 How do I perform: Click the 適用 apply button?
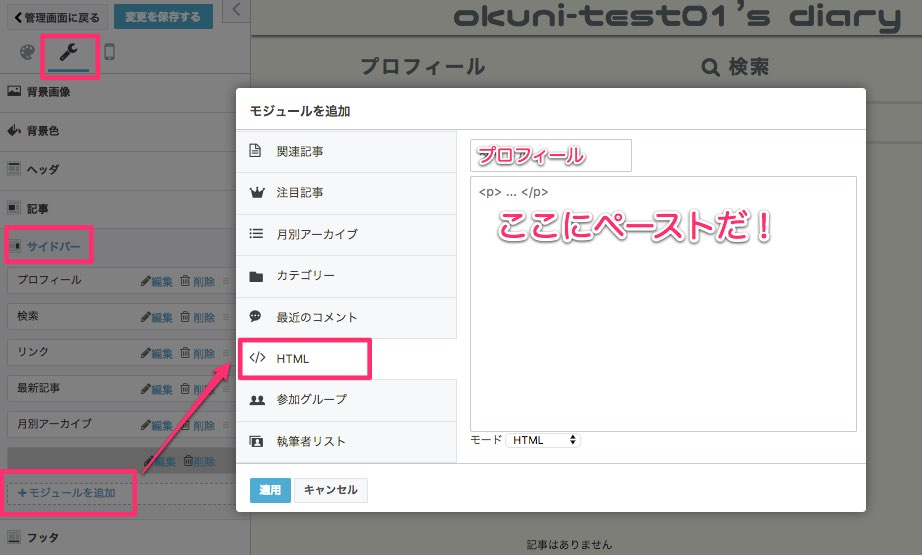tap(270, 490)
